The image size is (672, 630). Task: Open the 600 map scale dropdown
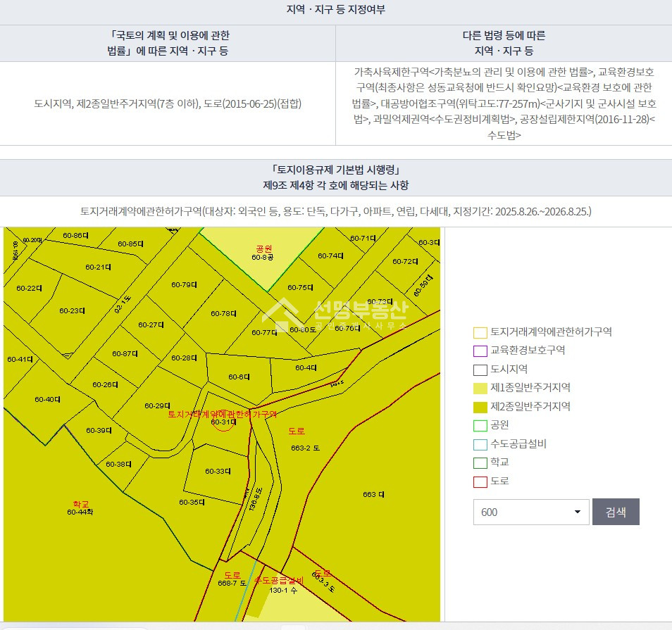[531, 512]
